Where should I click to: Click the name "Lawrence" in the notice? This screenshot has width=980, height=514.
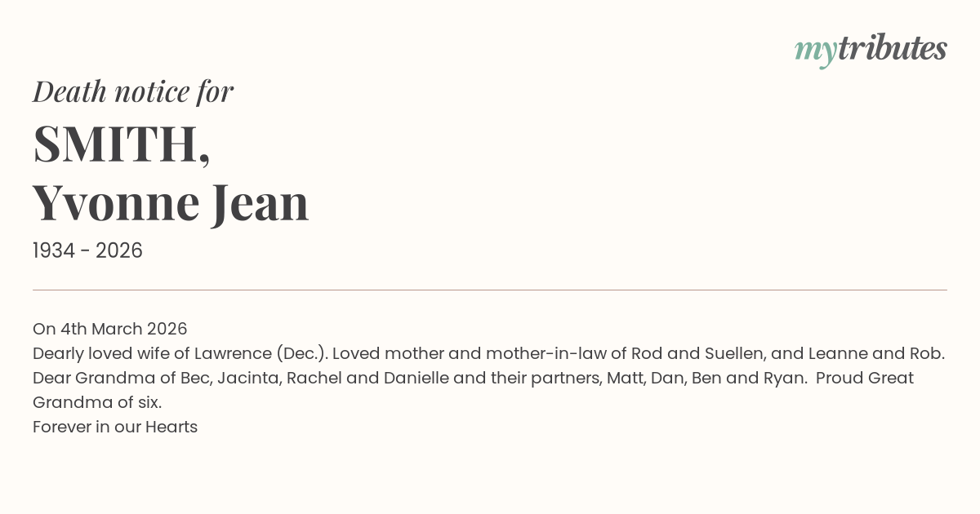tap(232, 353)
